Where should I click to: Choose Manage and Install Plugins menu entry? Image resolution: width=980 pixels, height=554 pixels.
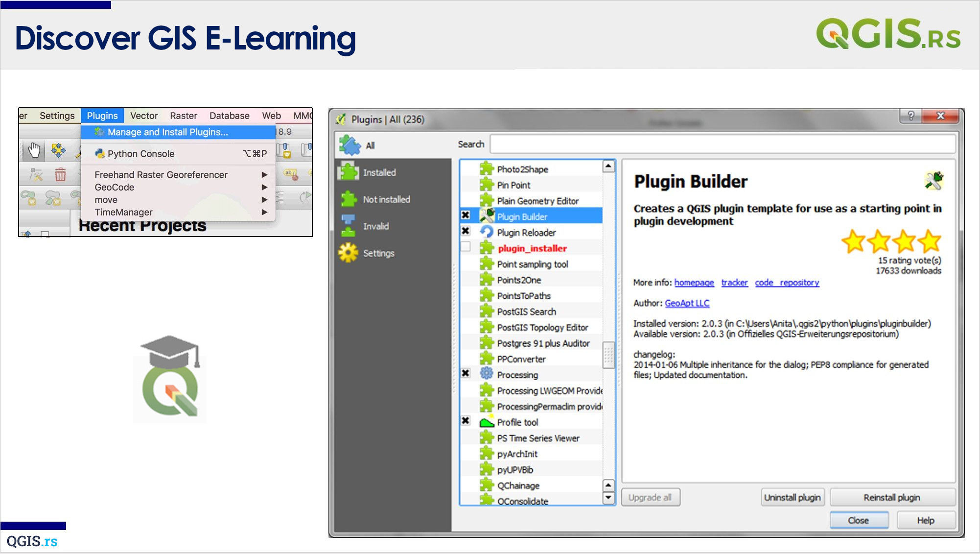178,132
